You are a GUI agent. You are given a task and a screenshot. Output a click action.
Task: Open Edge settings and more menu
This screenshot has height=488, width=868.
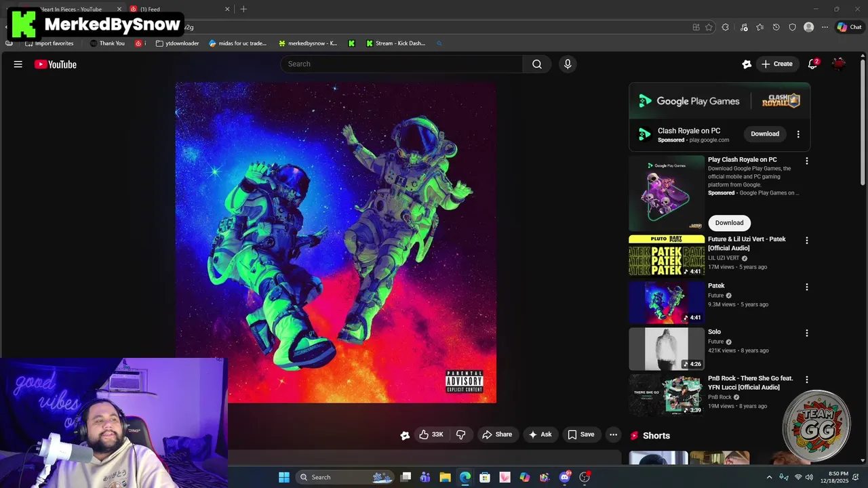click(825, 27)
